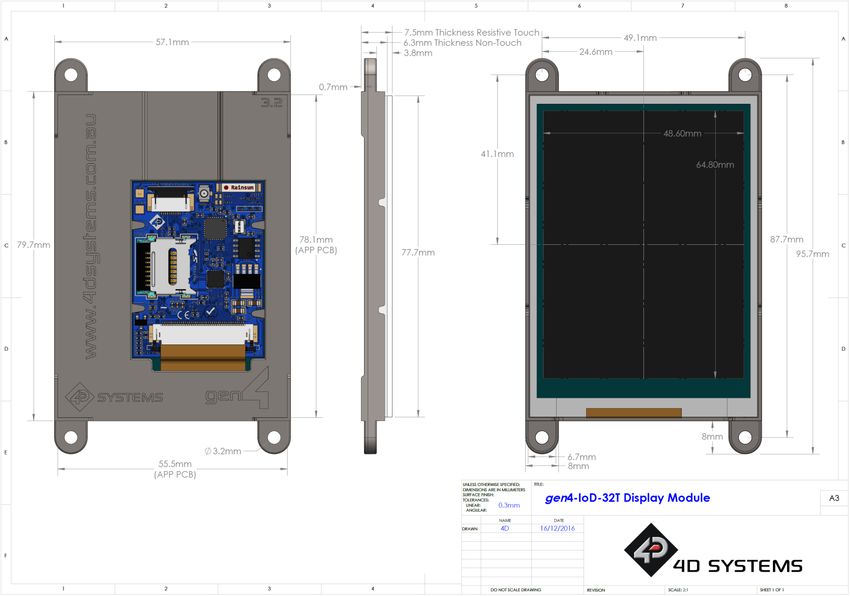
Task: Select the 78.1mm (APP PCB) dimension
Action: pyautogui.click(x=316, y=245)
